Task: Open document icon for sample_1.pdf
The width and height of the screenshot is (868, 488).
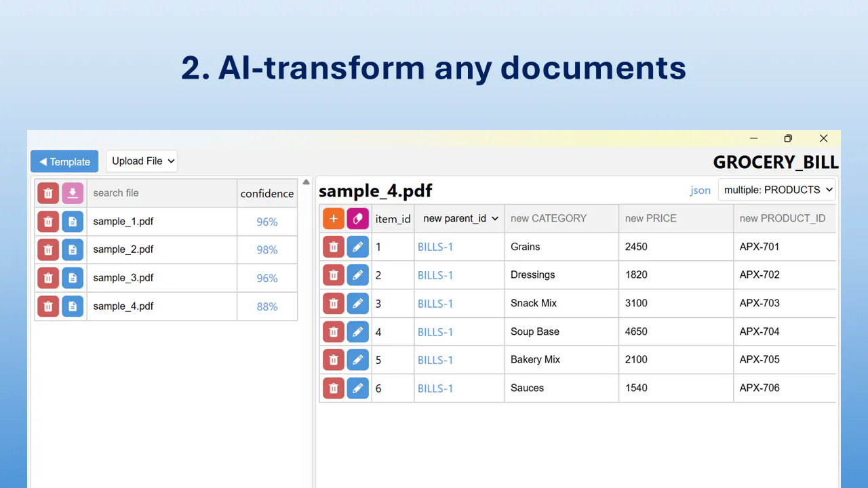Action: (73, 222)
